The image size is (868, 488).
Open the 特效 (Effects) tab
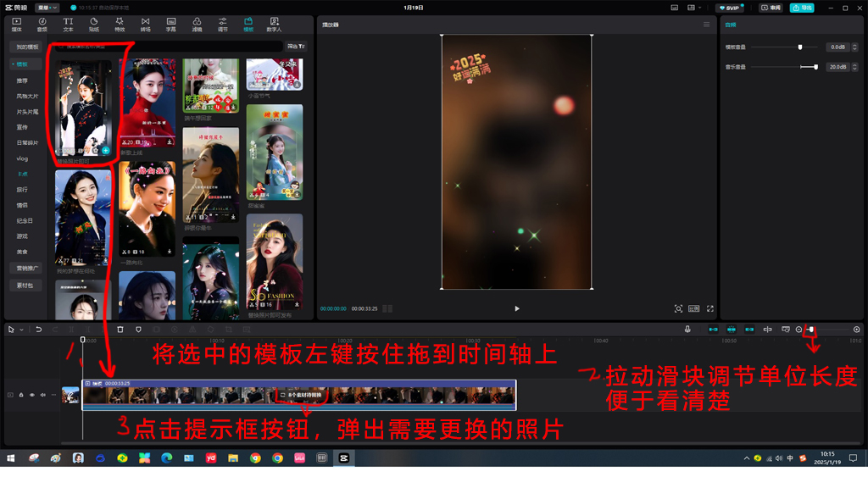pyautogui.click(x=120, y=25)
